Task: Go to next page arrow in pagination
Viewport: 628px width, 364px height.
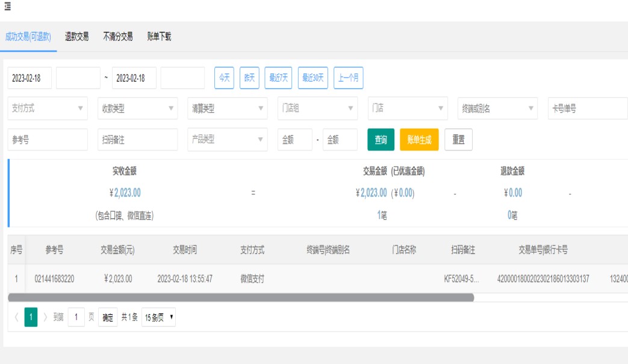Action: (x=45, y=318)
